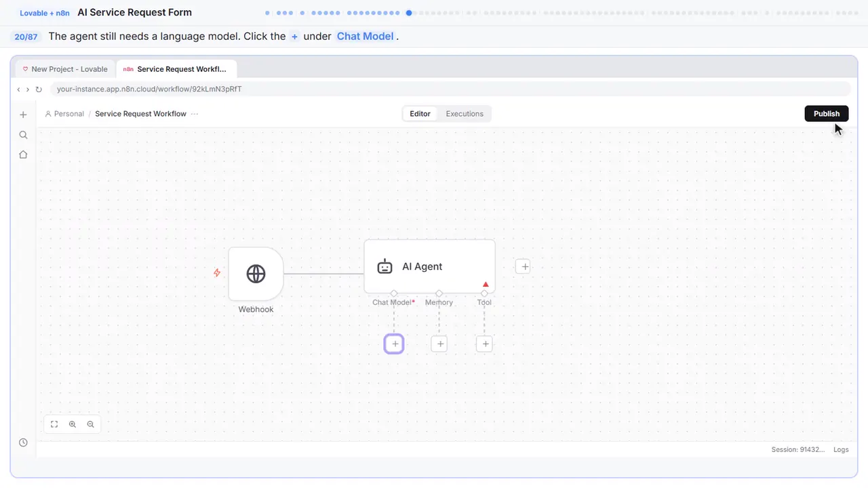Viewport: 868px width, 488px height.
Task: Open the sidebar search icon
Action: coord(23,135)
